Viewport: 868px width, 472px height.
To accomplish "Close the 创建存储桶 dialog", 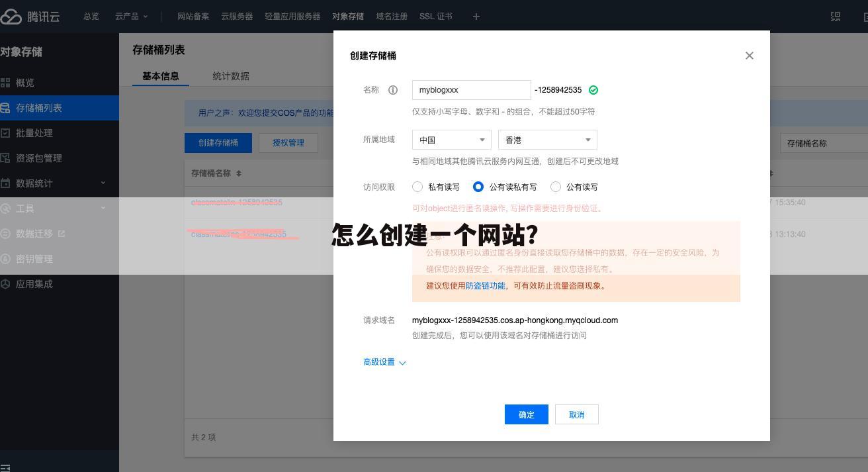I will [x=750, y=56].
